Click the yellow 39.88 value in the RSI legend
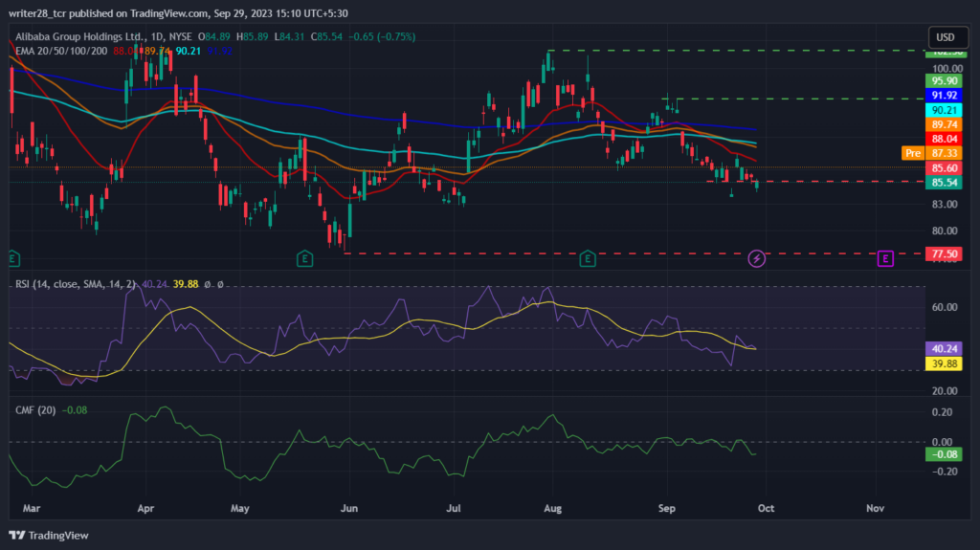The width and height of the screenshot is (980, 550). pos(186,284)
